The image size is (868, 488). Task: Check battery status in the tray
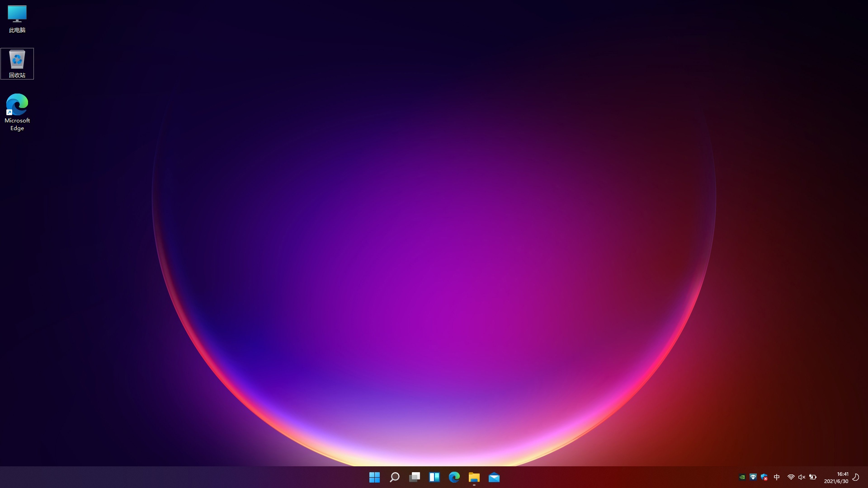(813, 477)
